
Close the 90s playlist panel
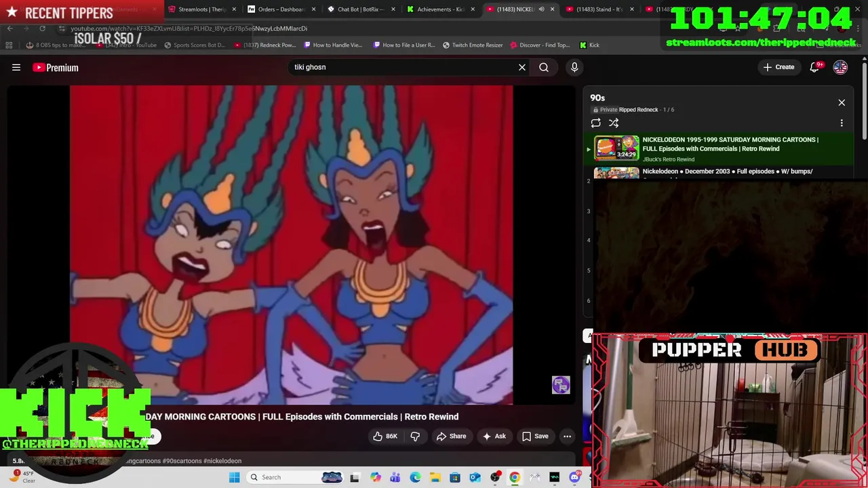point(842,102)
